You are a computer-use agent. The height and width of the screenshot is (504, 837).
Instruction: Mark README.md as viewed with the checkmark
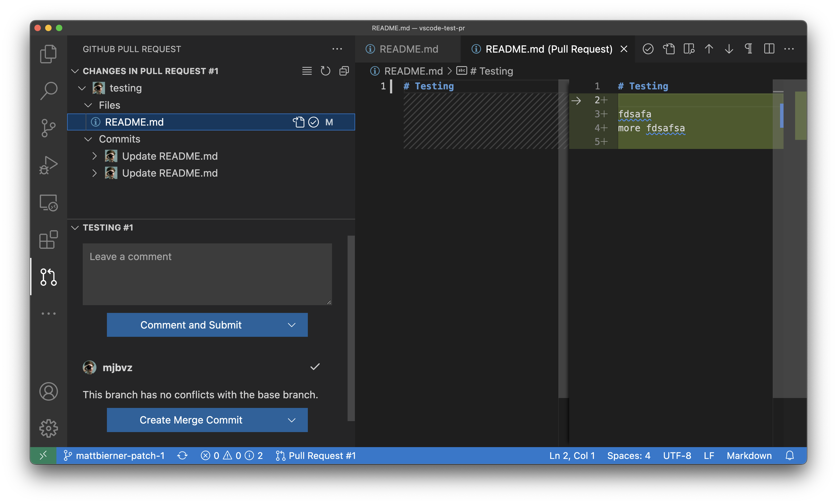pos(314,122)
